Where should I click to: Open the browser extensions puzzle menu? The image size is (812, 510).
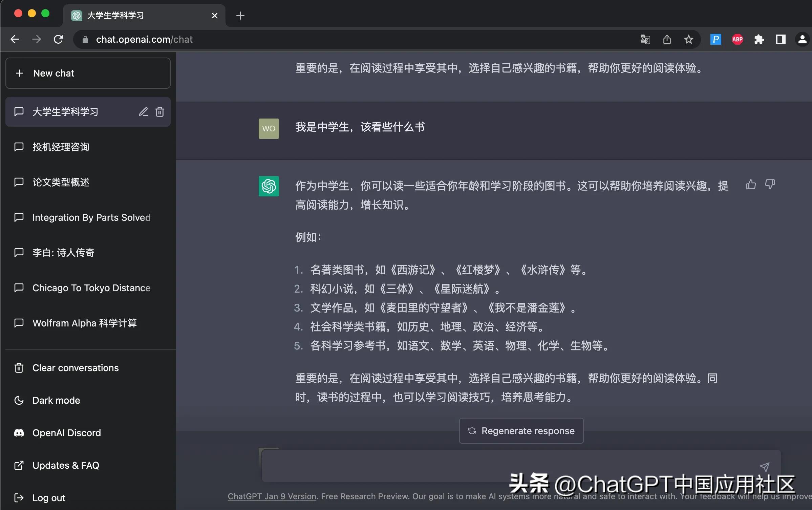pos(759,39)
